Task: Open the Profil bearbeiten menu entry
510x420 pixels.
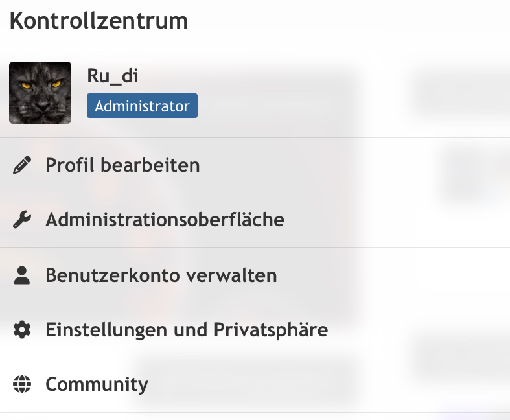Action: tap(122, 166)
